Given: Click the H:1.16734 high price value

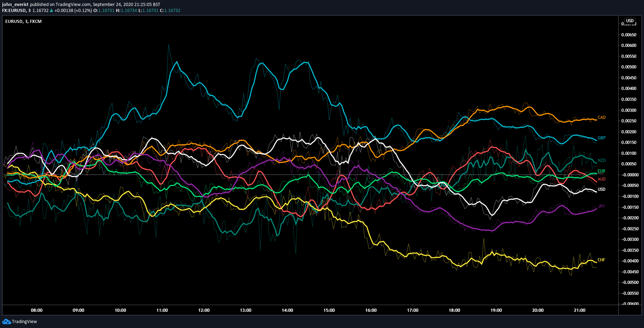Looking at the screenshot, I should click(x=126, y=11).
